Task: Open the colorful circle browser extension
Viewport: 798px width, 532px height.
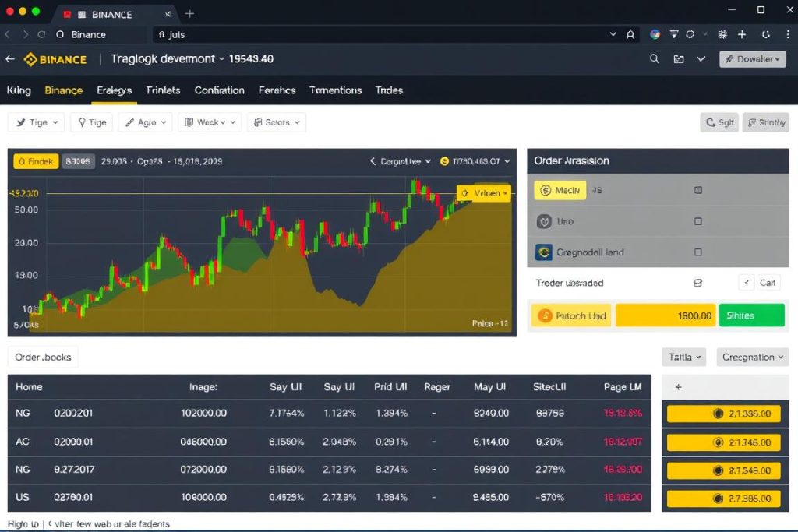Action: [x=655, y=34]
